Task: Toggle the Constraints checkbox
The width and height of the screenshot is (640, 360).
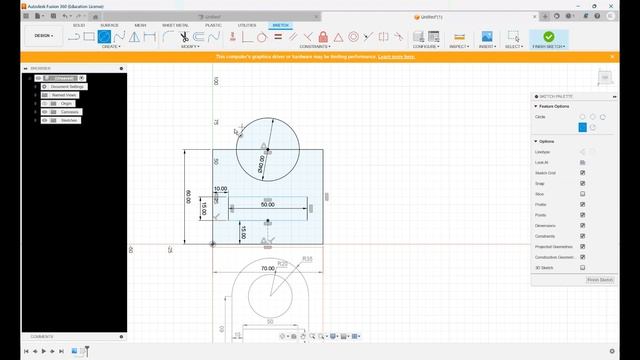Action: (x=582, y=236)
